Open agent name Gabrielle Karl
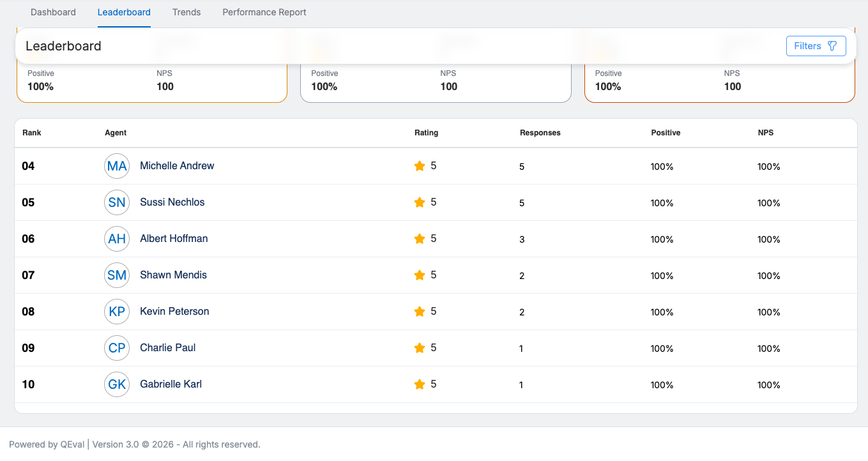Viewport: 868px width, 461px height. pyautogui.click(x=171, y=384)
